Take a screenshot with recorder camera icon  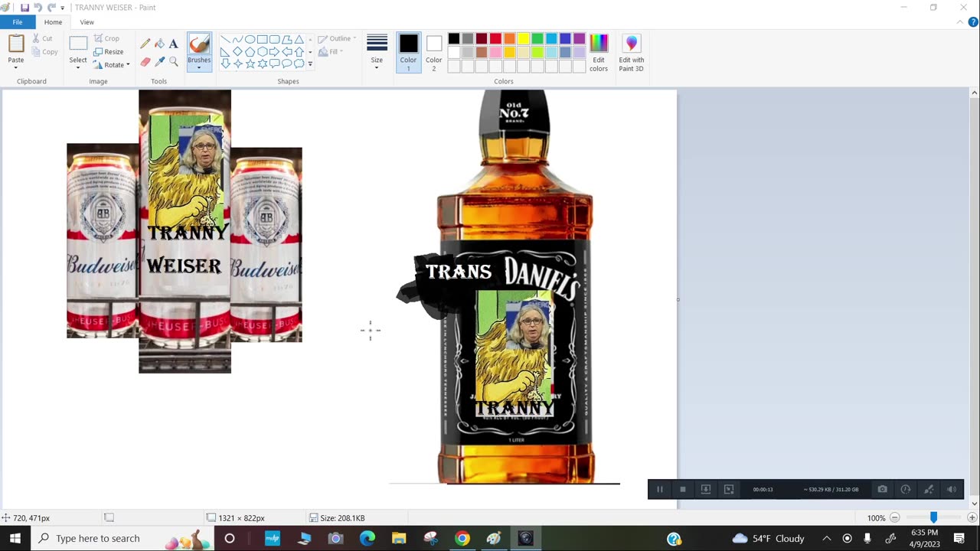pos(883,490)
